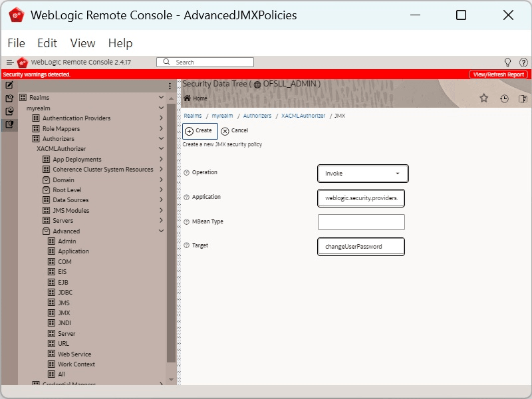The width and height of the screenshot is (532, 399).
Task: Open the Operation dropdown showing Invoke
Action: click(362, 174)
